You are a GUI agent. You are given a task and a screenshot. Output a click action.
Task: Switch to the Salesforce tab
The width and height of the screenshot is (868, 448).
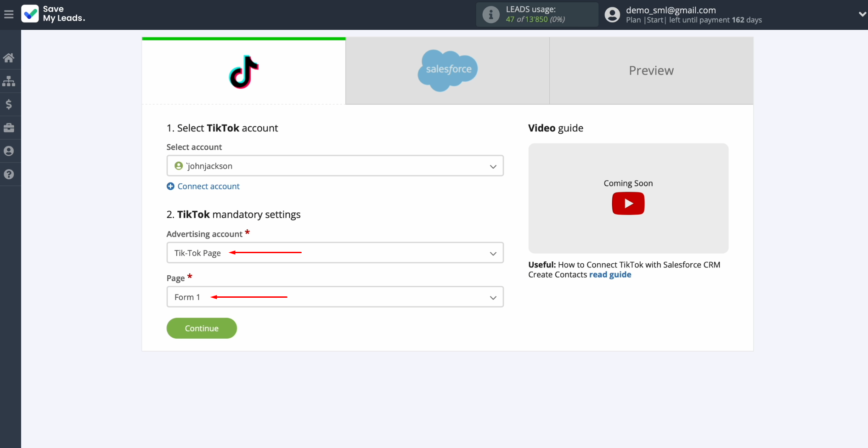click(x=448, y=71)
